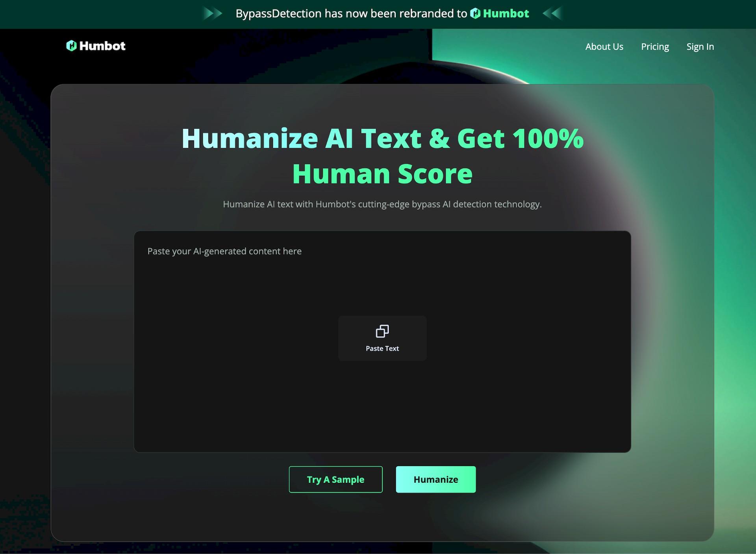Select the Pricing menu item

[655, 46]
